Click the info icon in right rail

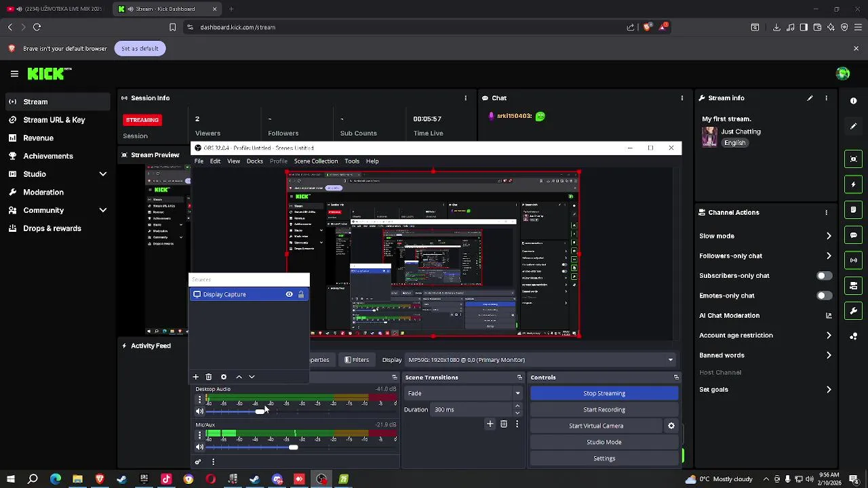click(854, 101)
